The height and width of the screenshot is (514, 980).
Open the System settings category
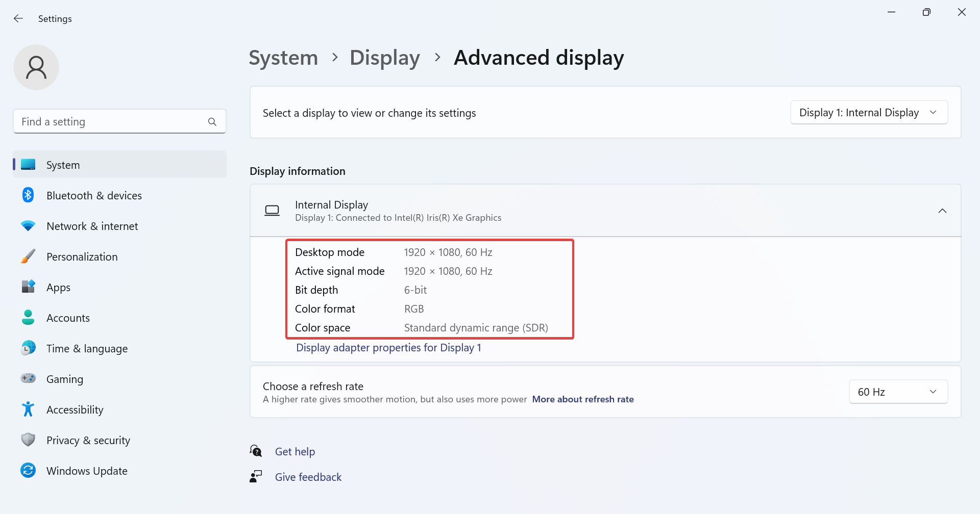[x=119, y=165]
